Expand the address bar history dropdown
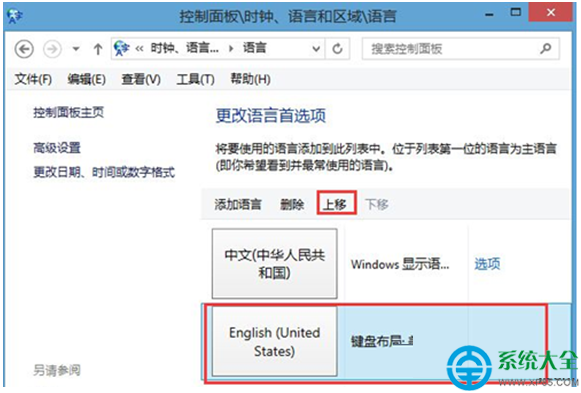The height and width of the screenshot is (393, 581). coord(316,49)
